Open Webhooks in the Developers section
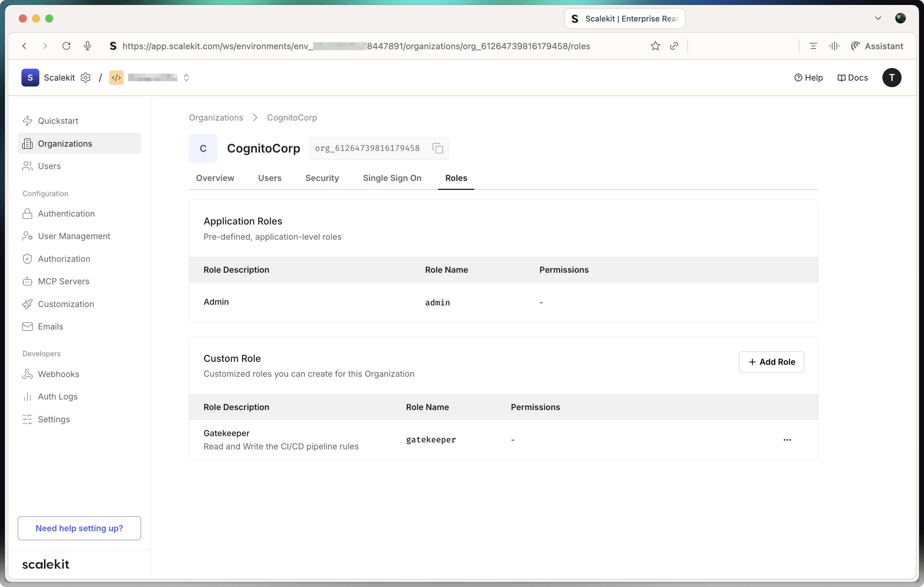The width and height of the screenshot is (924, 587). [x=58, y=374]
